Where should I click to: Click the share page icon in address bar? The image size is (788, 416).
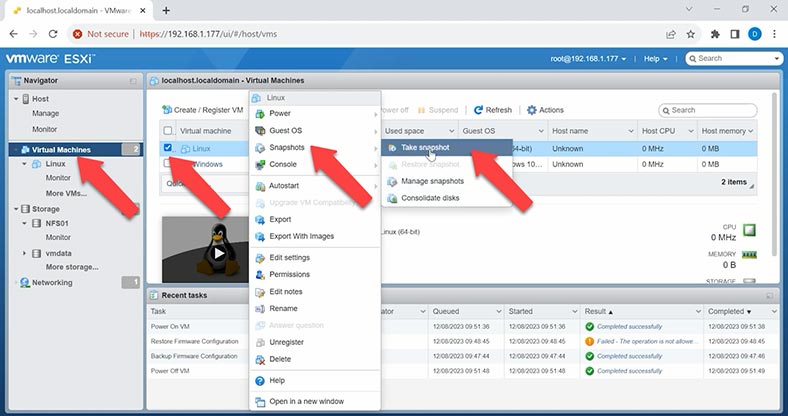click(x=670, y=34)
